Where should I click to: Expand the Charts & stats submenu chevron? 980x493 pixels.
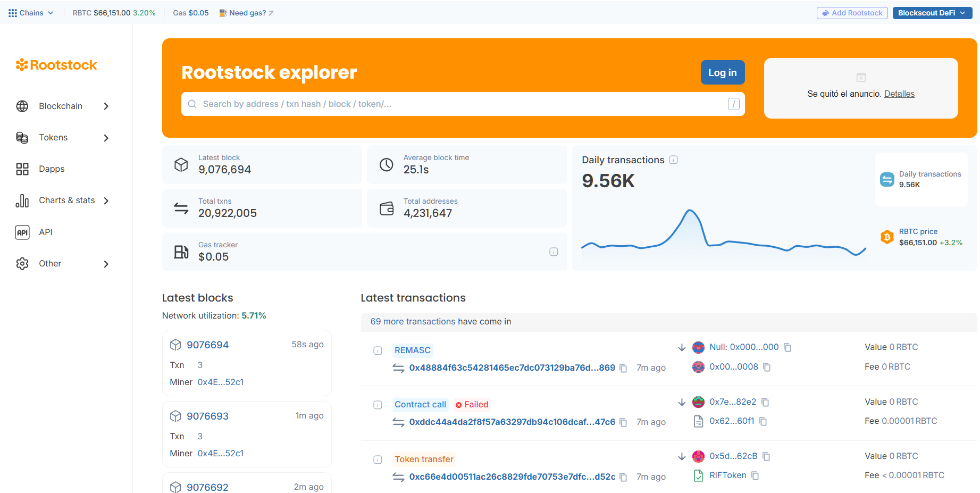pos(106,201)
